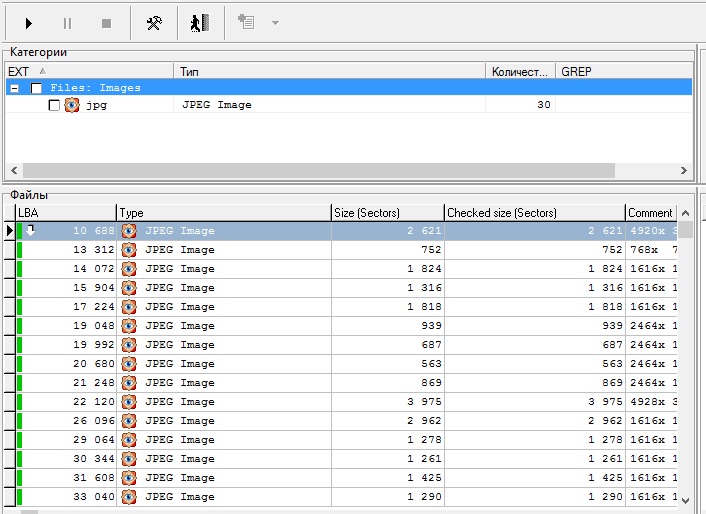The image size is (706, 514).
Task: Start the scan with the Play button
Action: 29,23
